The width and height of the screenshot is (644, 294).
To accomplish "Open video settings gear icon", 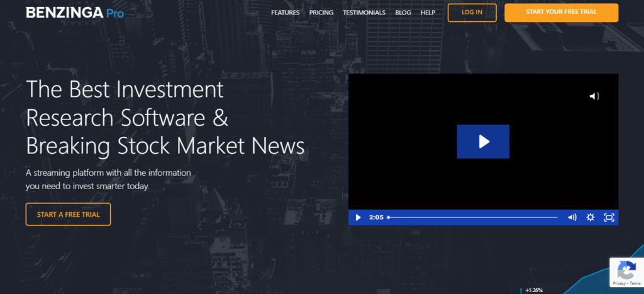I will point(590,217).
